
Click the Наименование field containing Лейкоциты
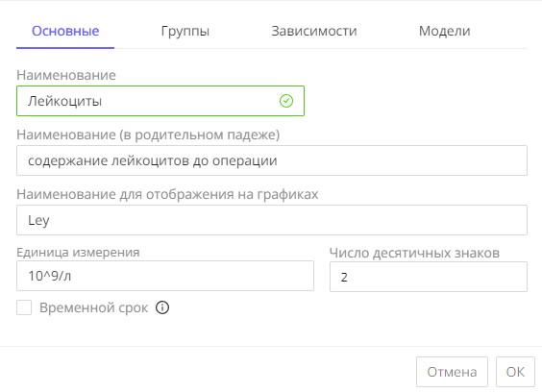click(160, 101)
